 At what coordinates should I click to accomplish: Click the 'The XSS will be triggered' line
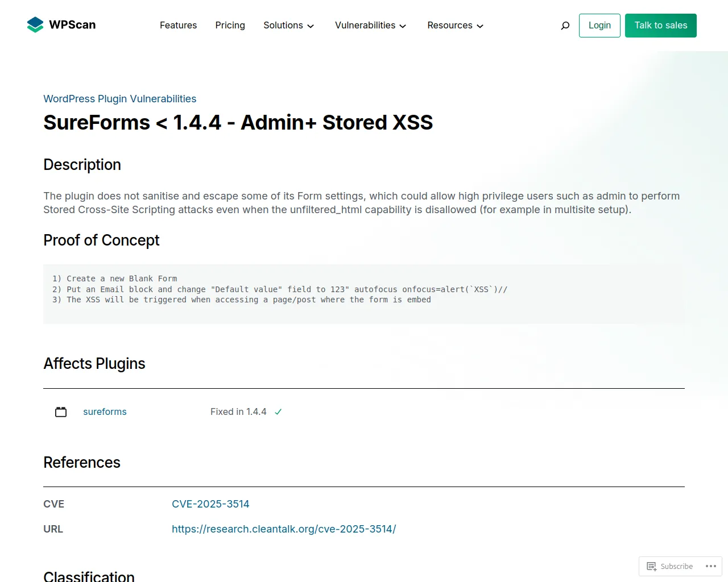click(x=242, y=300)
